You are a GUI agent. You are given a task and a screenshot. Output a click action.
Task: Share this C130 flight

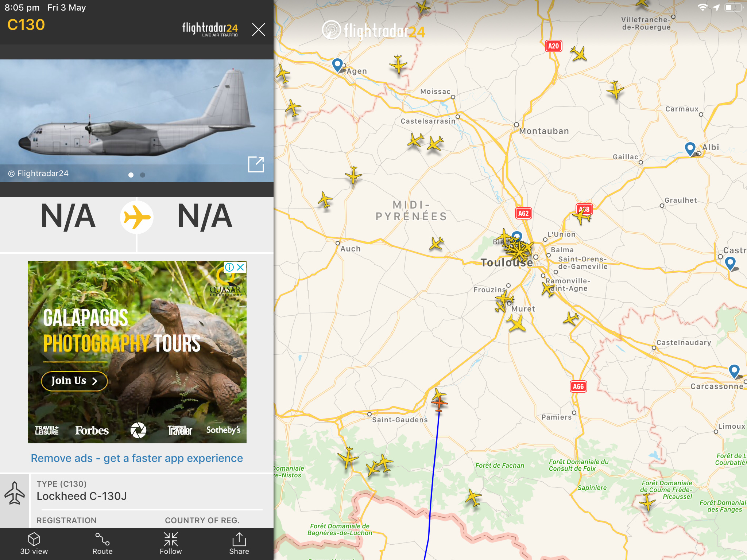point(239,544)
